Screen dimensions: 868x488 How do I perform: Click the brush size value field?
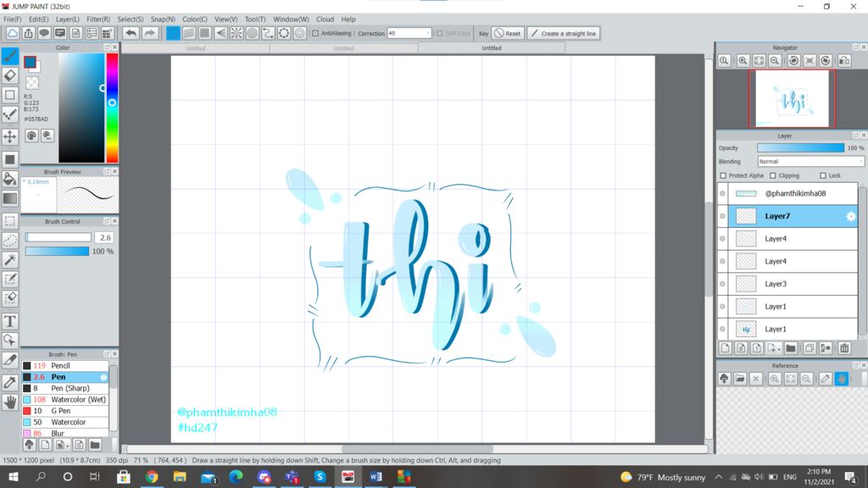tap(104, 237)
